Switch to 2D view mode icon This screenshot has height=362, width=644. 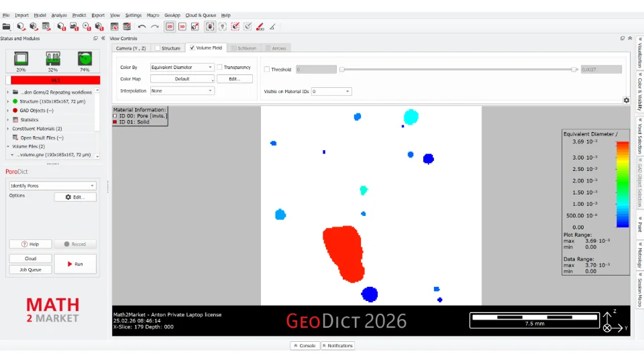(170, 27)
